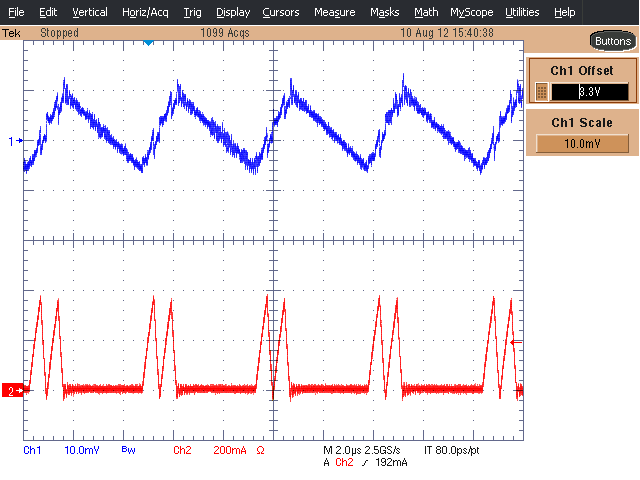Click the 1099 Acqs counter
Screen dimensions: 640x480
point(224,33)
